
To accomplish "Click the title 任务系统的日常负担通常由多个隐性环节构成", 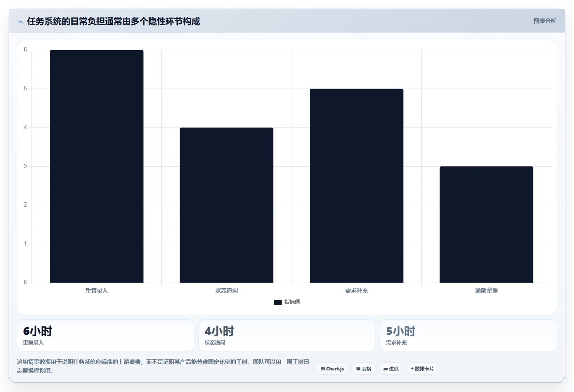I will click(x=113, y=21).
